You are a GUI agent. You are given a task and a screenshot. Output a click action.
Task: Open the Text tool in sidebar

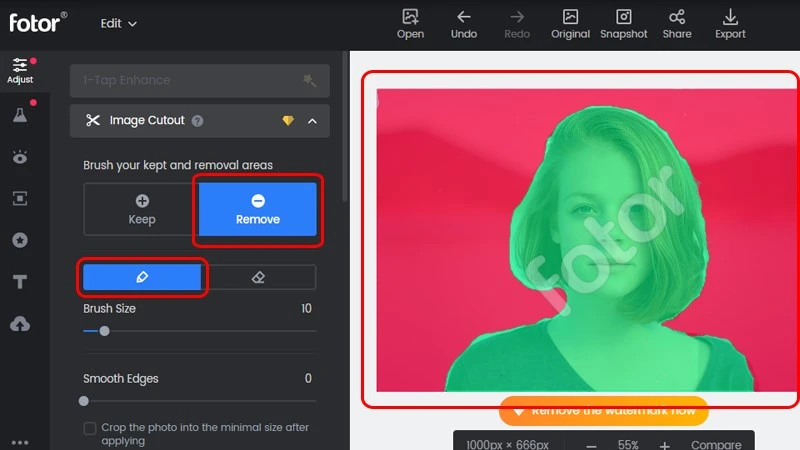tap(19, 283)
